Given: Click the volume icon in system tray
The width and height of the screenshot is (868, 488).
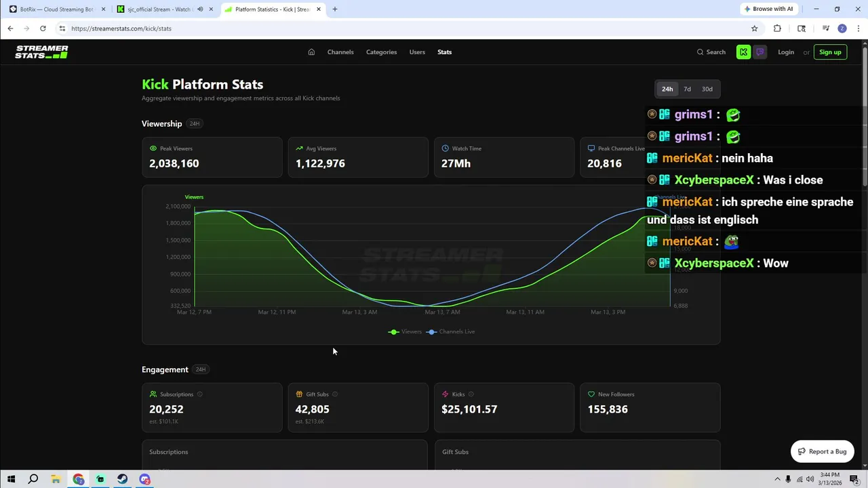Looking at the screenshot, I should pyautogui.click(x=810, y=479).
